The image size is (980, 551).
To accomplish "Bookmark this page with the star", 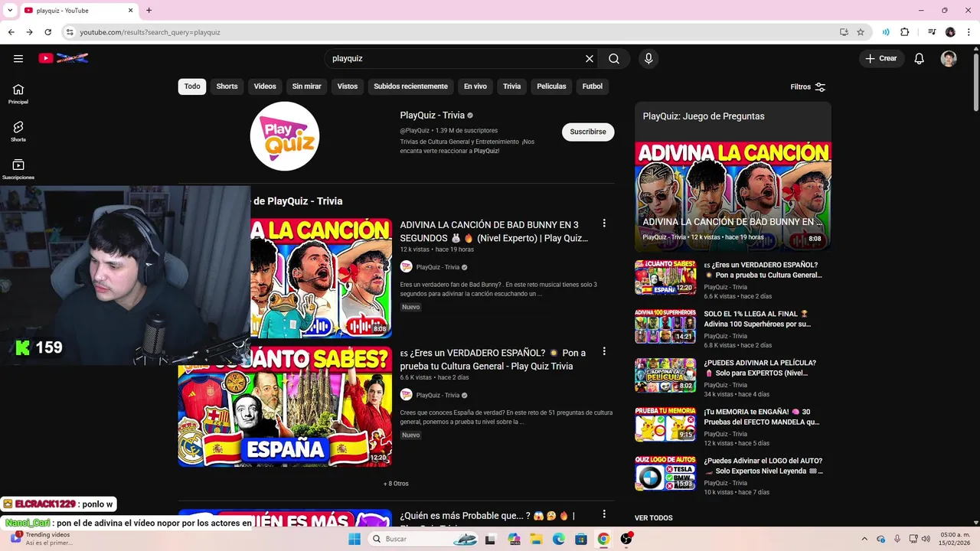I will tap(861, 32).
